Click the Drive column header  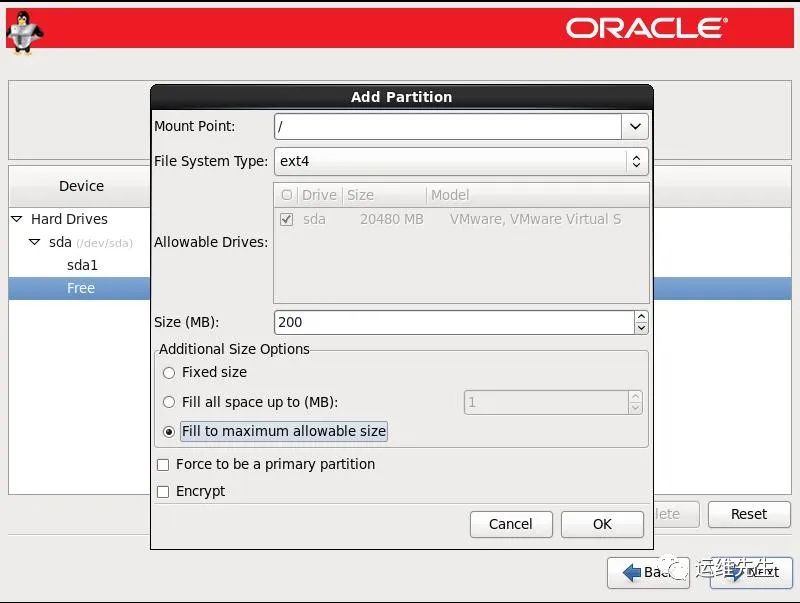tap(319, 195)
